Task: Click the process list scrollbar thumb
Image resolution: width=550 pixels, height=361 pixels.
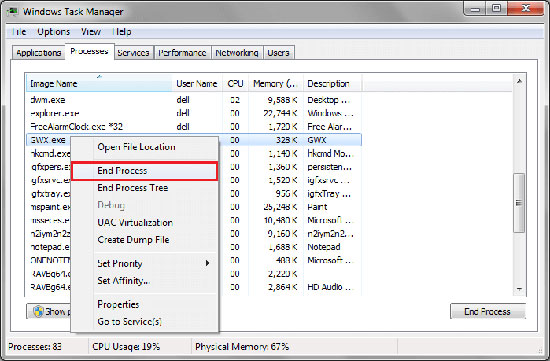Action: coord(519,203)
